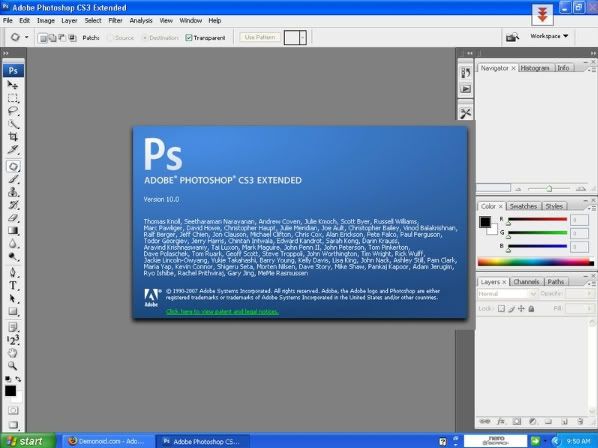This screenshot has width=598, height=448.
Task: Switch to the Histogram tab
Action: [x=535, y=68]
